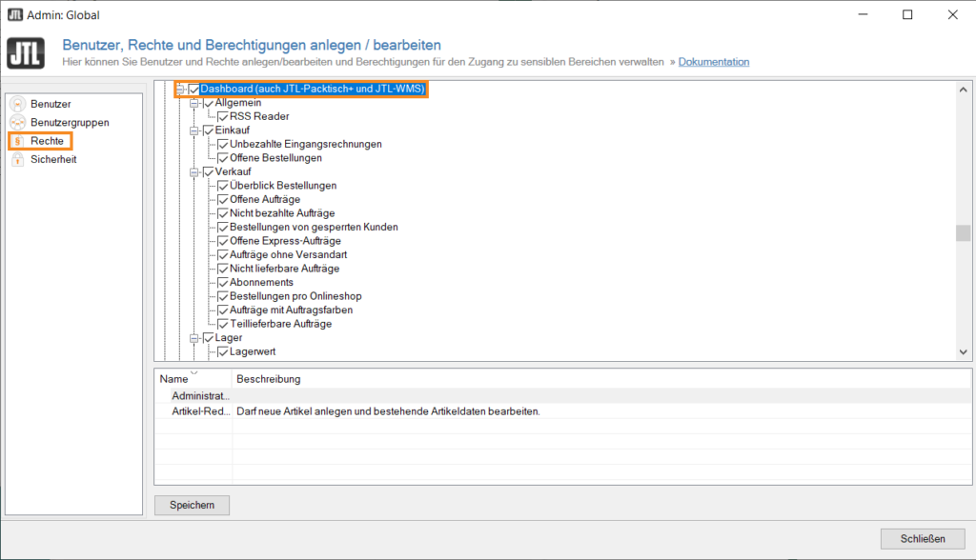The height and width of the screenshot is (560, 976).
Task: Click the JTL title bar app icon
Action: point(14,15)
